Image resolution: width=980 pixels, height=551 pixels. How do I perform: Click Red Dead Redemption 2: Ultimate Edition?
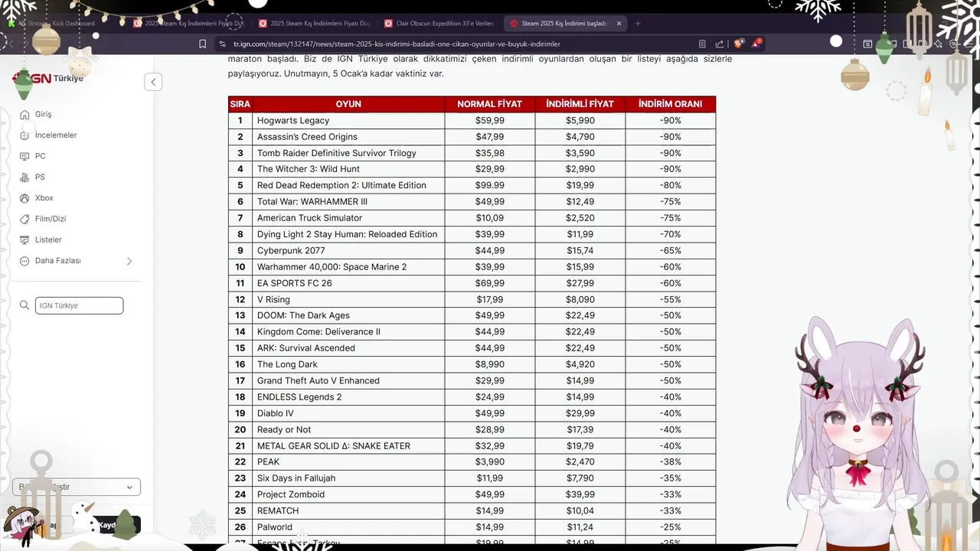tap(341, 185)
